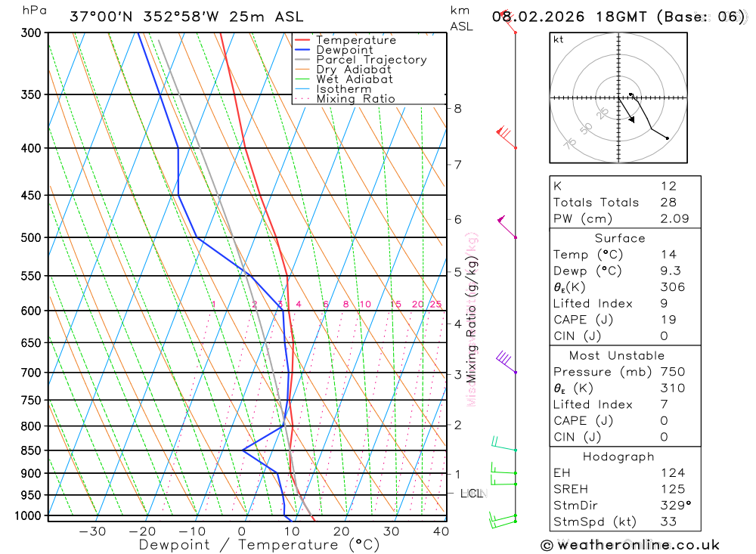
Task: Click the blue Dewpoint line sample in the legend
Action: pos(302,50)
